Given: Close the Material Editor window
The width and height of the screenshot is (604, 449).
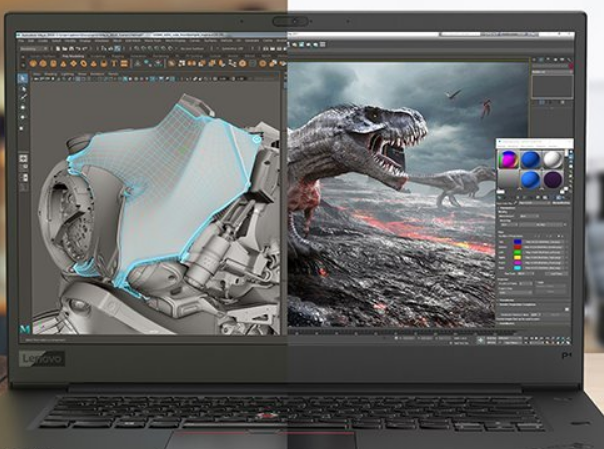Looking at the screenshot, I should (x=570, y=142).
